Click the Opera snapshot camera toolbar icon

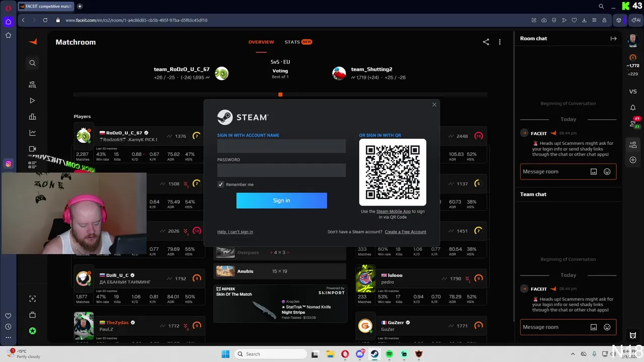point(544,20)
